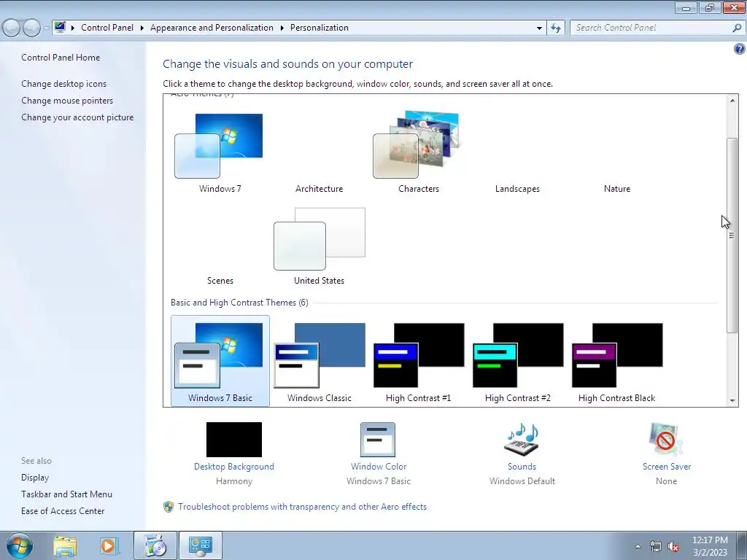Click the Forward navigation button
The height and width of the screenshot is (560, 747).
[31, 28]
